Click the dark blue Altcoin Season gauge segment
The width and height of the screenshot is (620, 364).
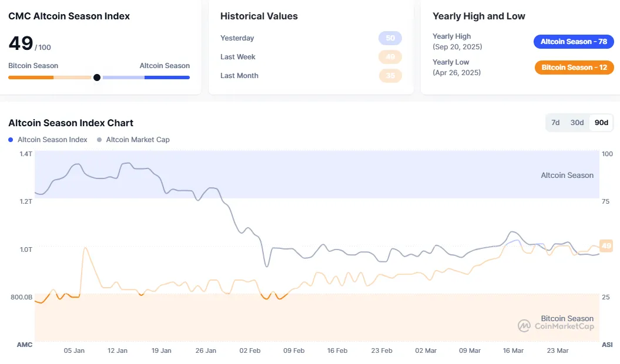[167, 77]
